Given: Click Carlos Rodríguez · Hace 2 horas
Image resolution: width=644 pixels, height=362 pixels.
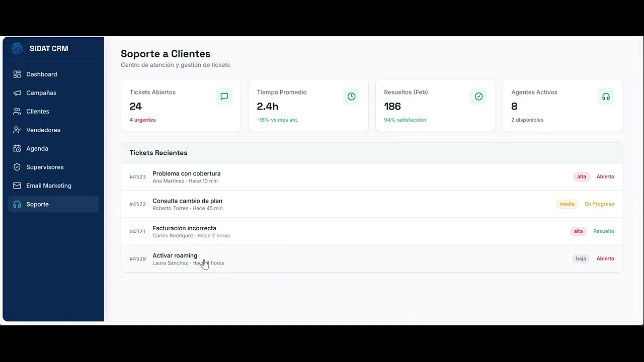Looking at the screenshot, I should click(x=191, y=235).
